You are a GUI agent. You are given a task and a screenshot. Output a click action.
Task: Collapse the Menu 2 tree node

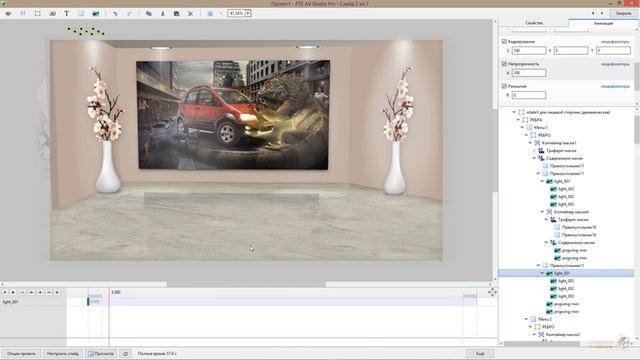pyautogui.click(x=527, y=319)
